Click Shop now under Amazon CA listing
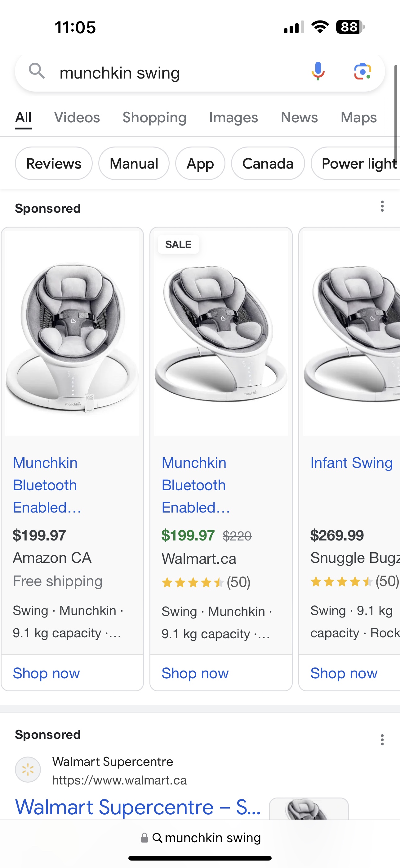The height and width of the screenshot is (868, 400). pyautogui.click(x=47, y=673)
